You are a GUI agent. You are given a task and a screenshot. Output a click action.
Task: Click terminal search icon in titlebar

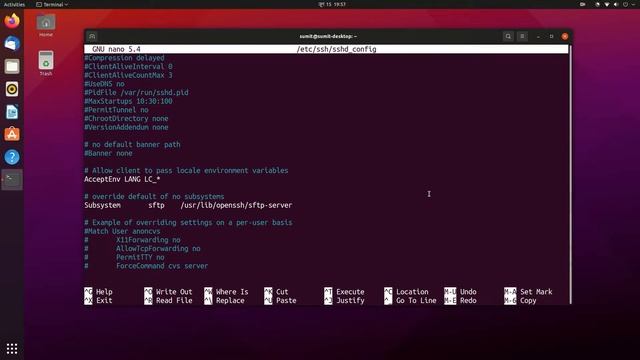point(508,36)
